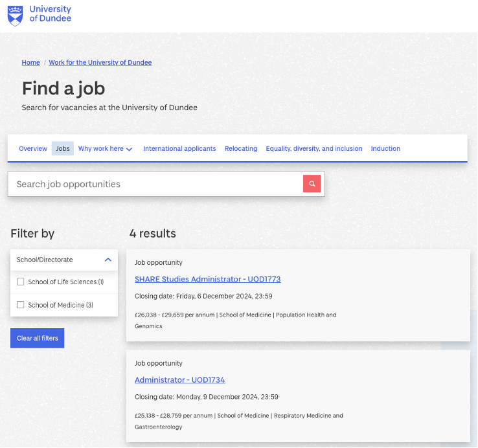Open SHARE Studies Administrator - UOD1773 link

pyautogui.click(x=207, y=279)
